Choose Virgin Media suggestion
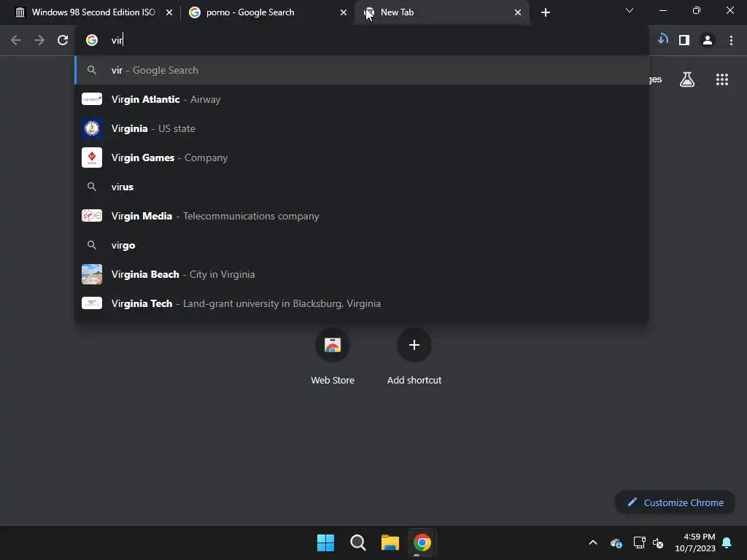The image size is (747, 560). coord(362,216)
